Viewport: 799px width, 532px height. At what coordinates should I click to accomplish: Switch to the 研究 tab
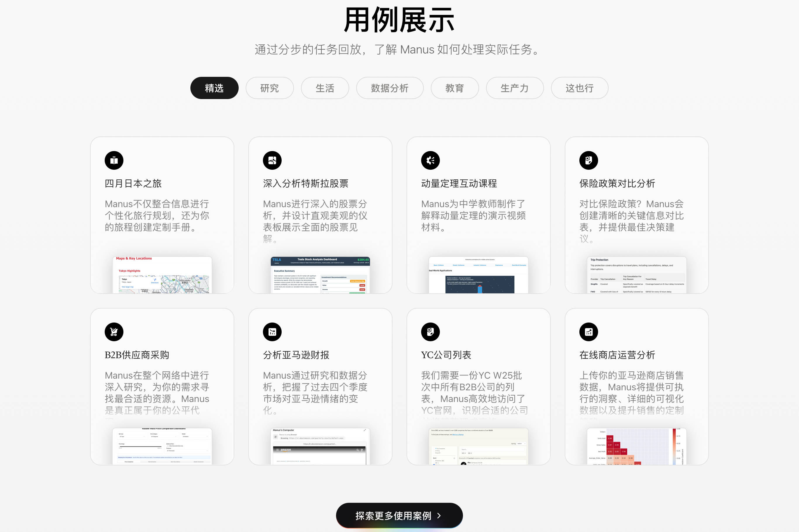point(270,88)
